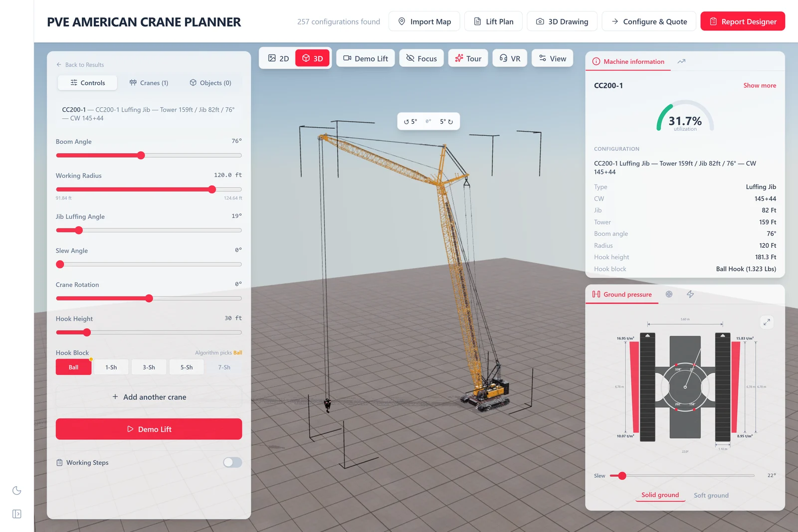Select the Controls tab
Viewport: 798px width, 532px height.
(87, 83)
